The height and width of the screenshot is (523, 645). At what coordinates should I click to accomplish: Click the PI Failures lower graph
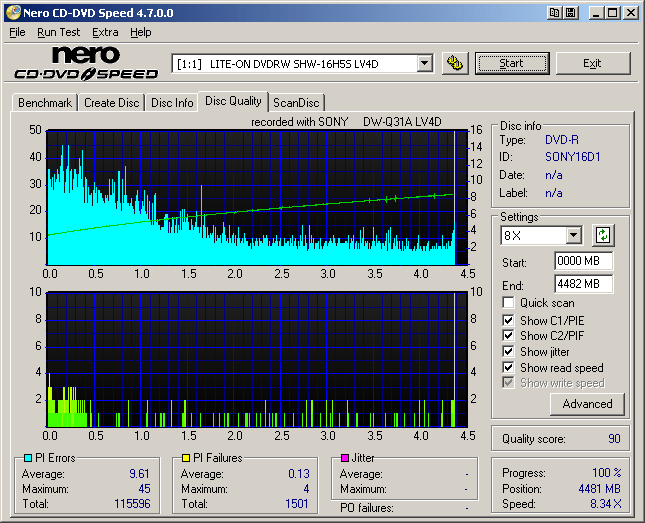pos(258,359)
